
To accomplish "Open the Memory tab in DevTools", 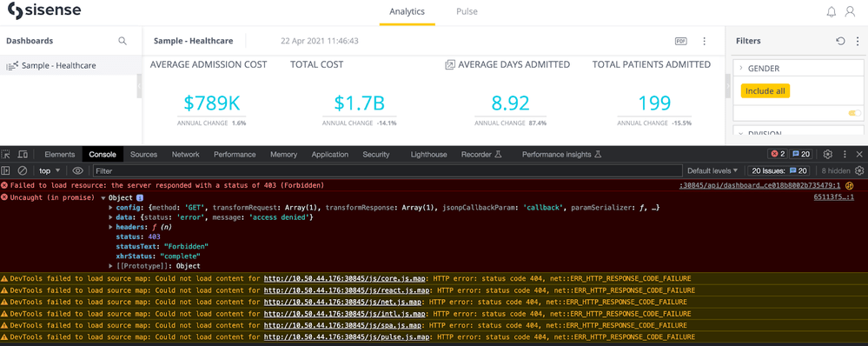I will pyautogui.click(x=283, y=155).
